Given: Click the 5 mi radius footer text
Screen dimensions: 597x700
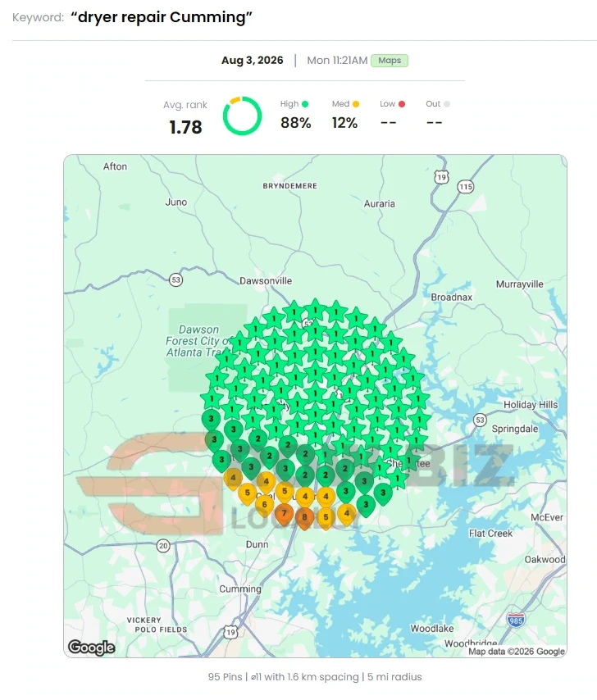Looking at the screenshot, I should point(394,677).
